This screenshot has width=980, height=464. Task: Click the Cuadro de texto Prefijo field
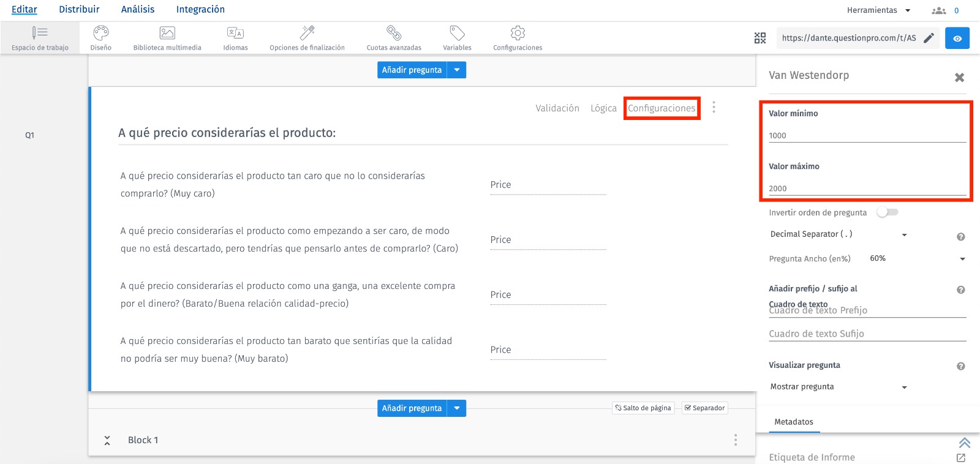pos(867,310)
